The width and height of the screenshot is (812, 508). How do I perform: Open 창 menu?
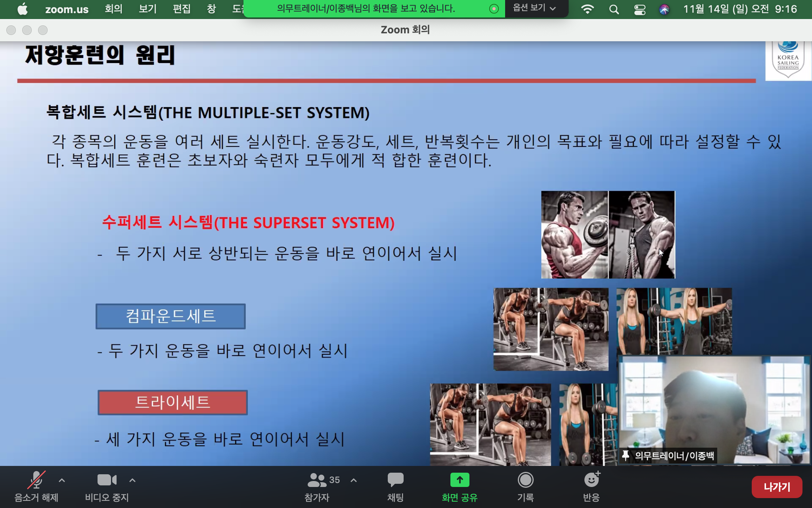click(211, 9)
